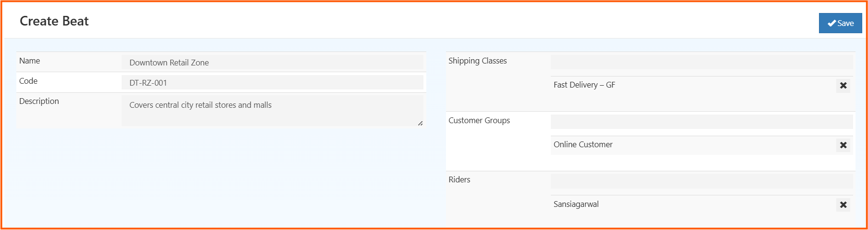Viewport: 868px width, 230px height.
Task: Remove rider Sansiagarwal from the list
Action: (x=843, y=205)
